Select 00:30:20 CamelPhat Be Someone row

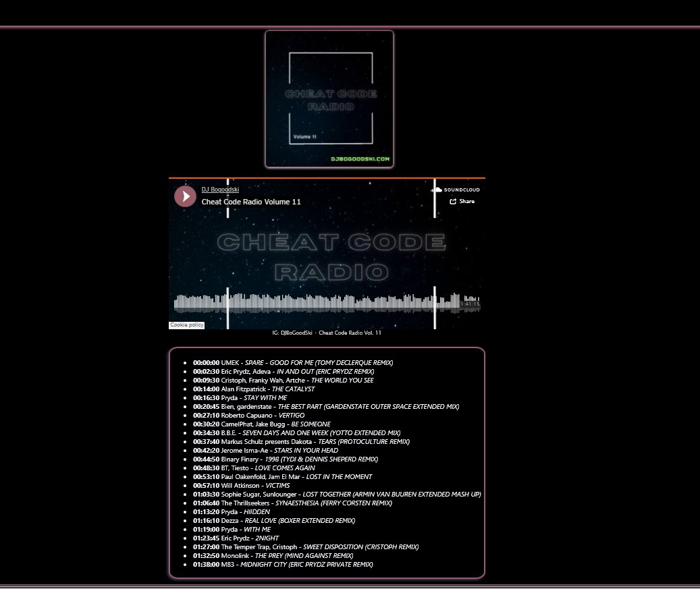click(x=262, y=424)
